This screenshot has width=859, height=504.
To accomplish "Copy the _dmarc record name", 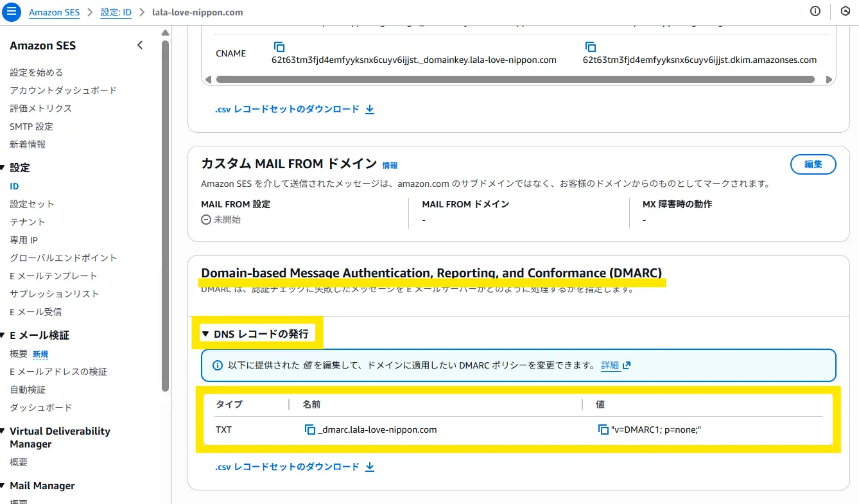I will pos(310,430).
